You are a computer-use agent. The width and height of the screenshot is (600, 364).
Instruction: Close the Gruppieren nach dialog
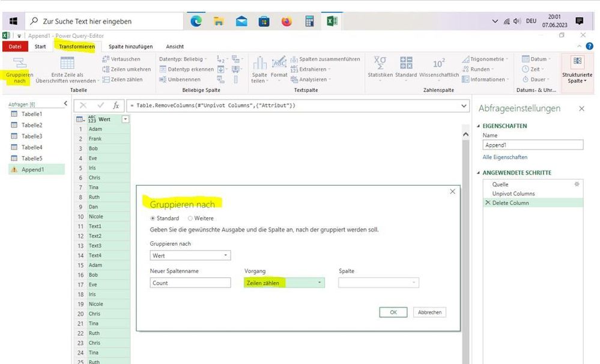coord(452,192)
